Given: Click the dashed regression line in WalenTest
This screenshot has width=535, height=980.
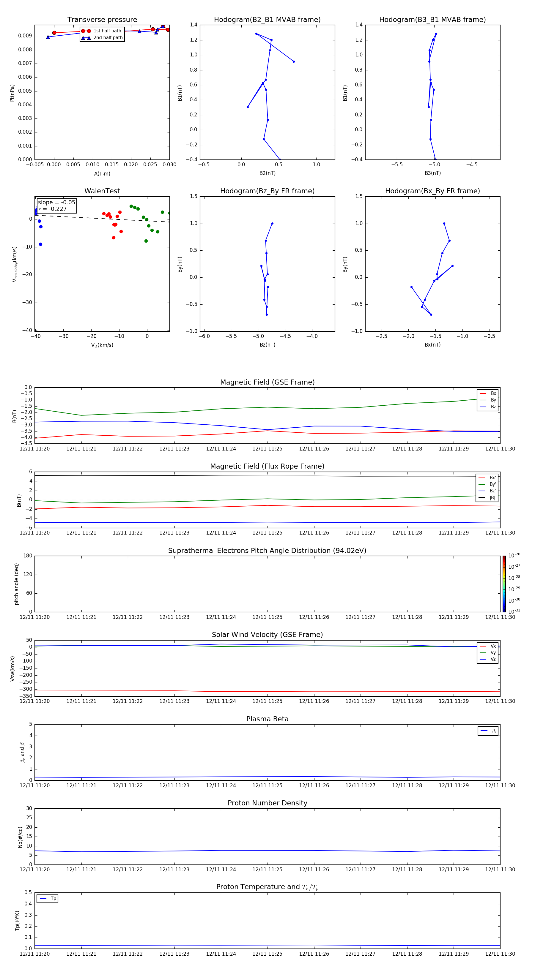Looking at the screenshot, I should (102, 218).
